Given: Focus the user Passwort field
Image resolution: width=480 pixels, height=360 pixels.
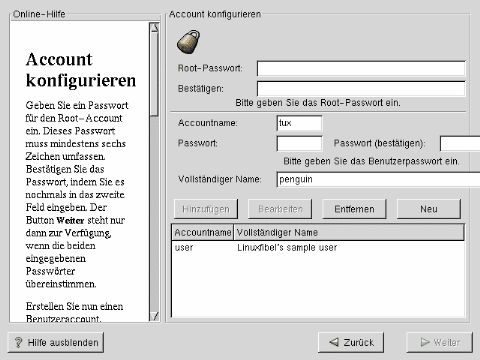Looking at the screenshot, I should [x=299, y=143].
